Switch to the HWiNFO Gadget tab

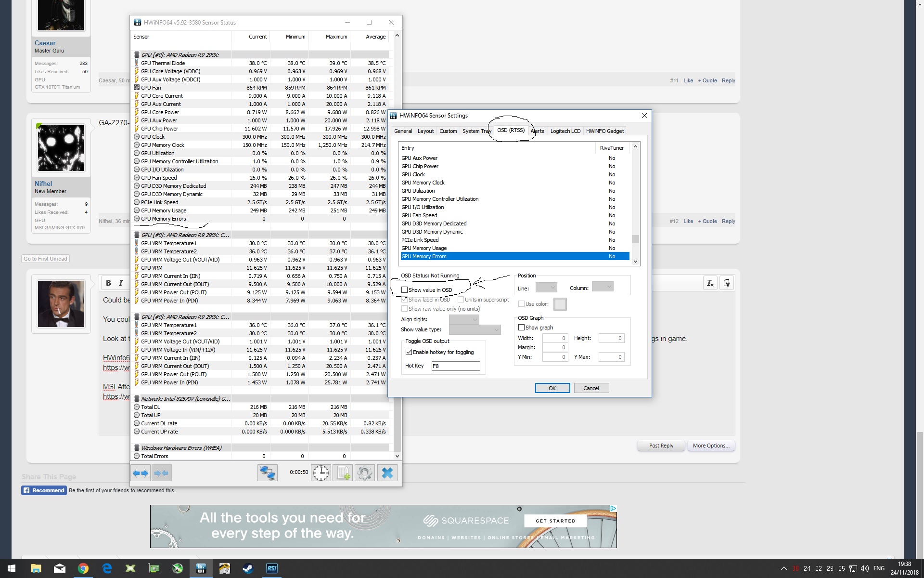pos(605,131)
